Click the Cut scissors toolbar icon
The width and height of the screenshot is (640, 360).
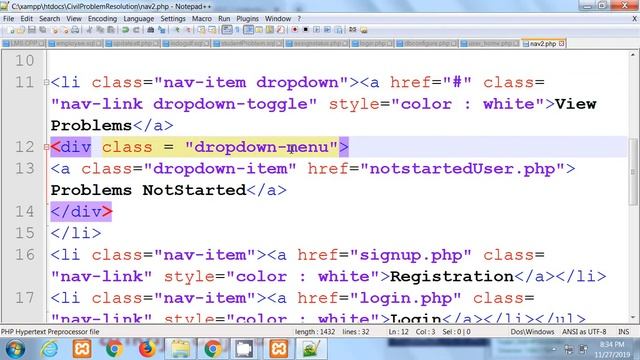click(89, 30)
